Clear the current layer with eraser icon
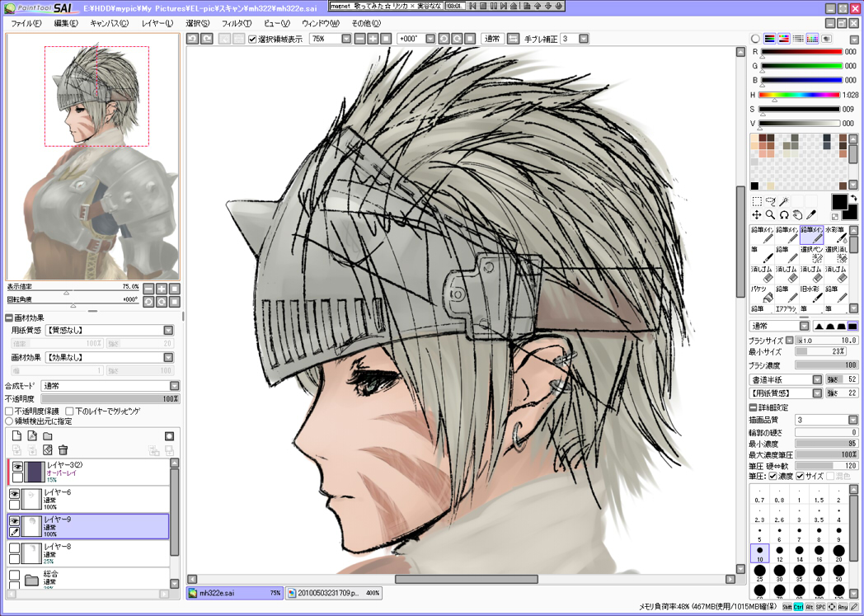Image resolution: width=864 pixels, height=616 pixels. 47,450
